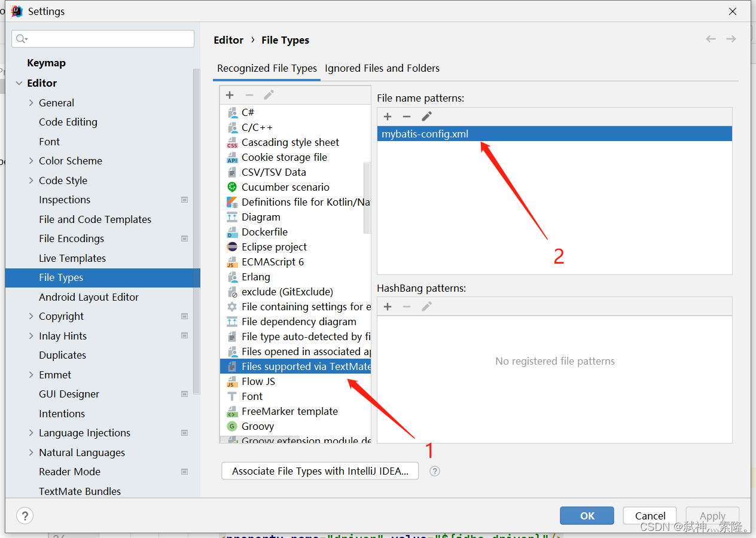Navigate back with the left arrow
The height and width of the screenshot is (538, 756).
point(711,39)
